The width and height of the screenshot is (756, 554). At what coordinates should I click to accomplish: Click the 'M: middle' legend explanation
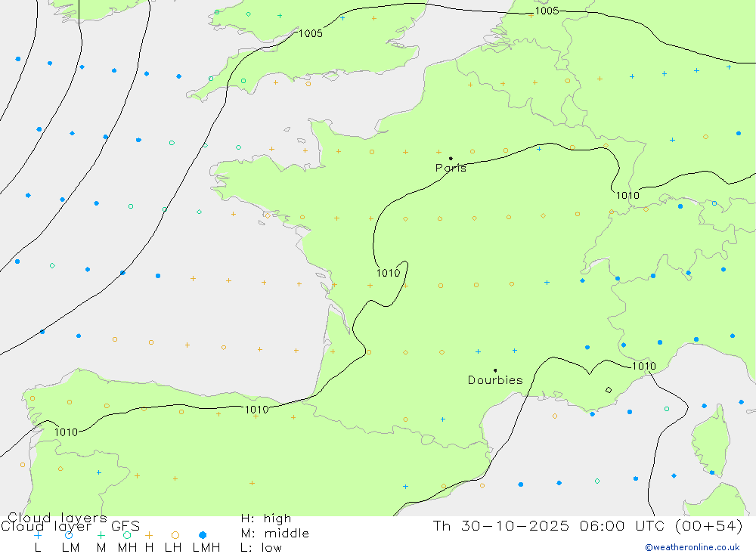275,534
